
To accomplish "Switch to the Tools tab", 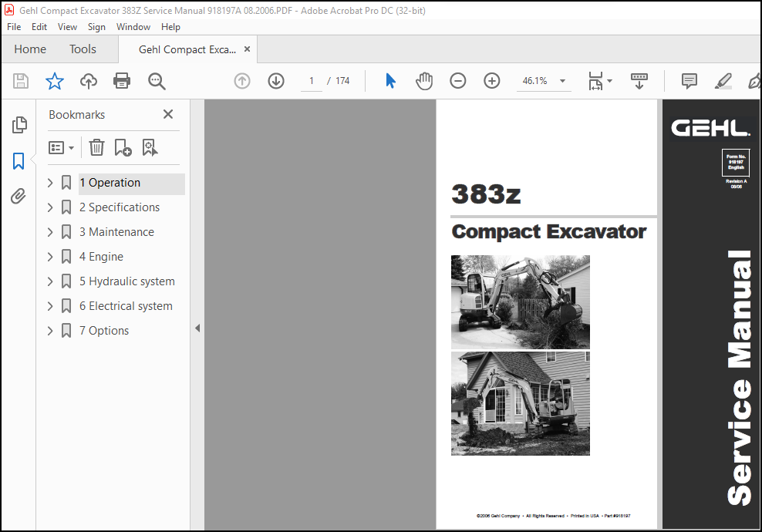I will click(83, 49).
